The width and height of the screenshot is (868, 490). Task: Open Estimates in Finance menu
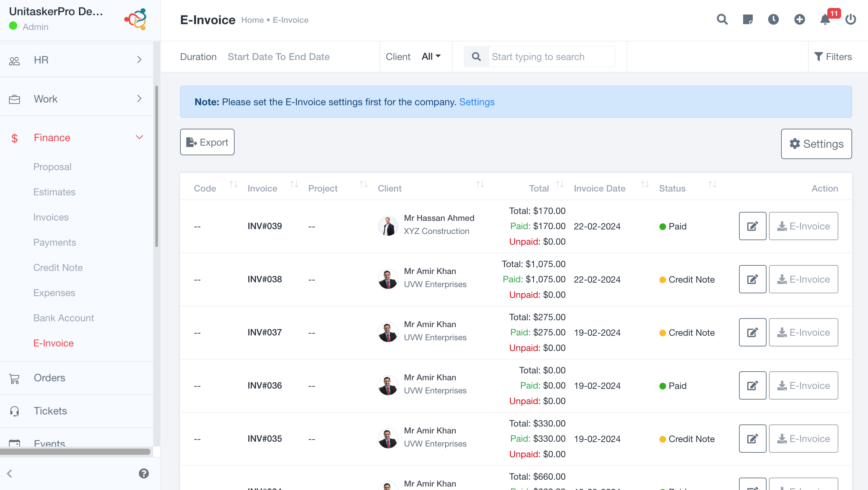(55, 192)
